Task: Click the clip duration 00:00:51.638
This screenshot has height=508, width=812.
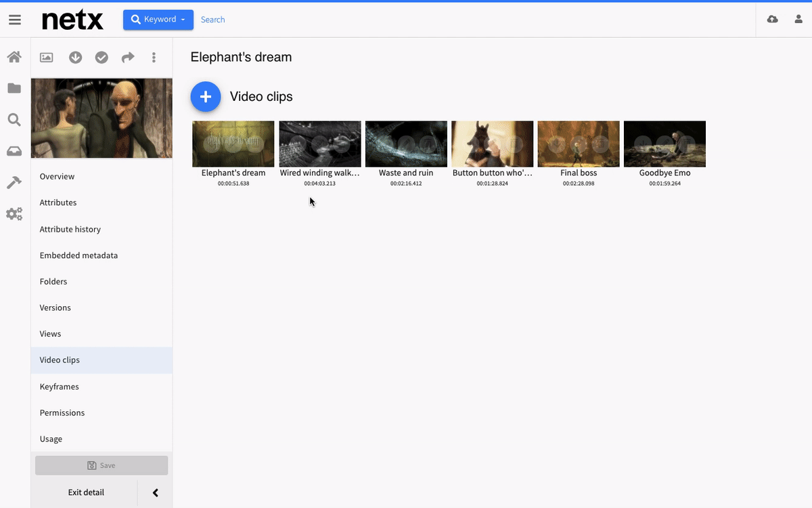Action: (x=233, y=184)
